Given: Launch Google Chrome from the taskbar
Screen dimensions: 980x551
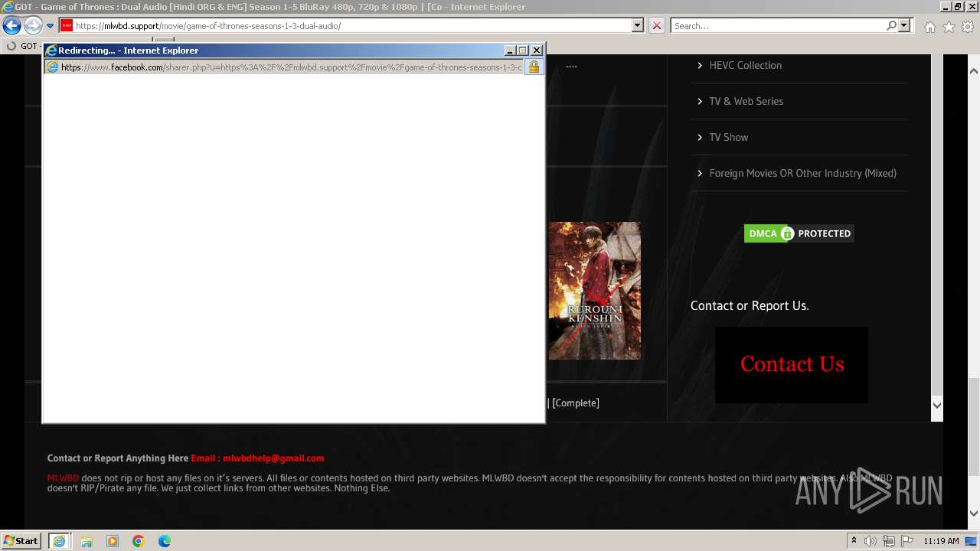Looking at the screenshot, I should pos(139,541).
